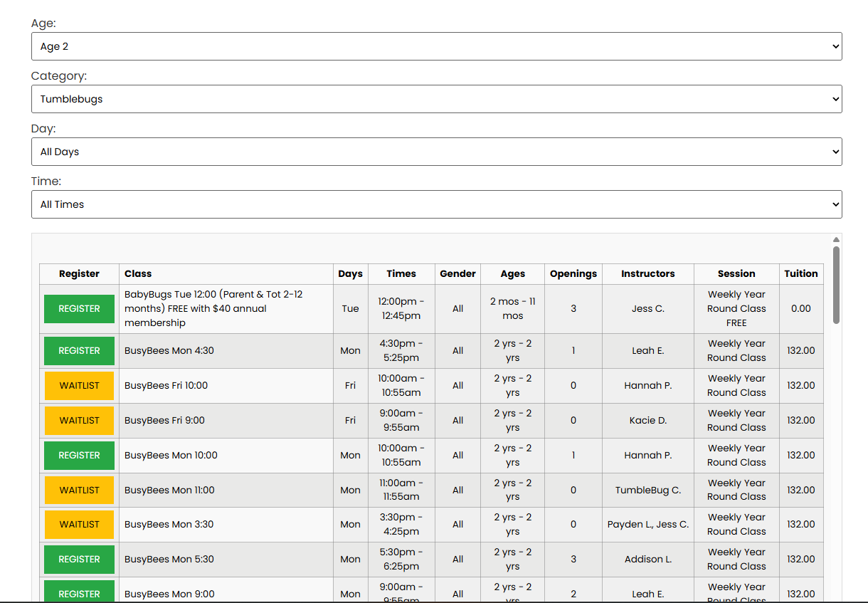The height and width of the screenshot is (603, 868).
Task: Click instructors Payden L., Jess C.
Action: (647, 524)
